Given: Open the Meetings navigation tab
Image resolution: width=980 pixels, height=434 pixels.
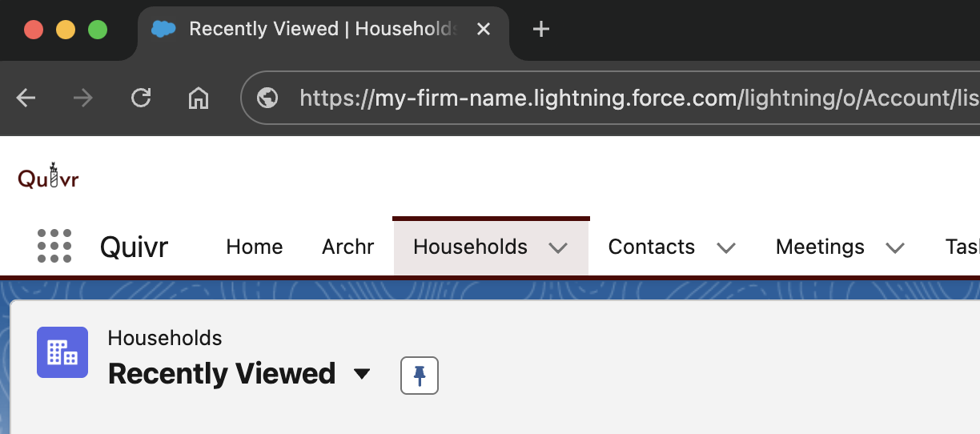Looking at the screenshot, I should [x=820, y=247].
